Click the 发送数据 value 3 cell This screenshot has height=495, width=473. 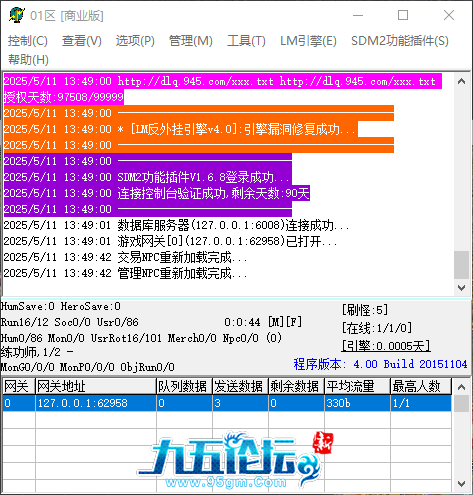(x=240, y=403)
